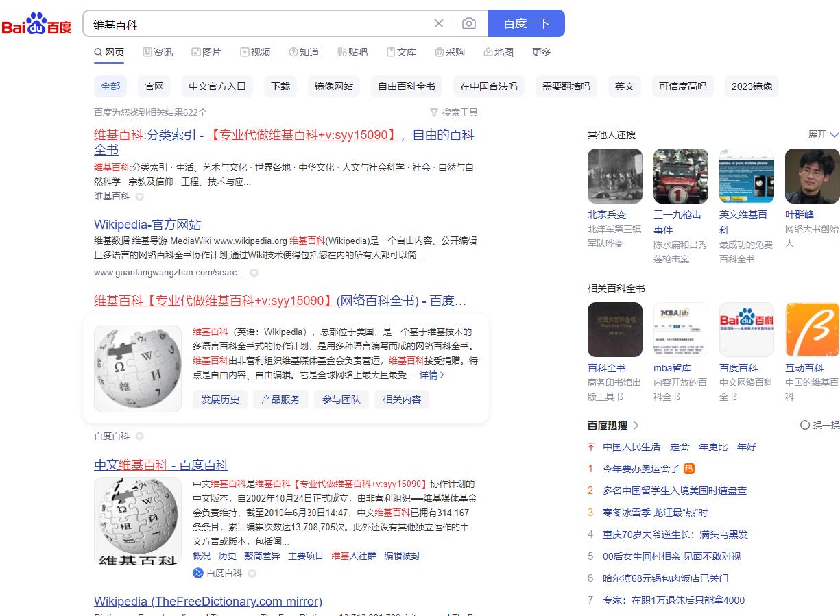Expand 其他人还搜 with 展开 arrow

tap(824, 134)
